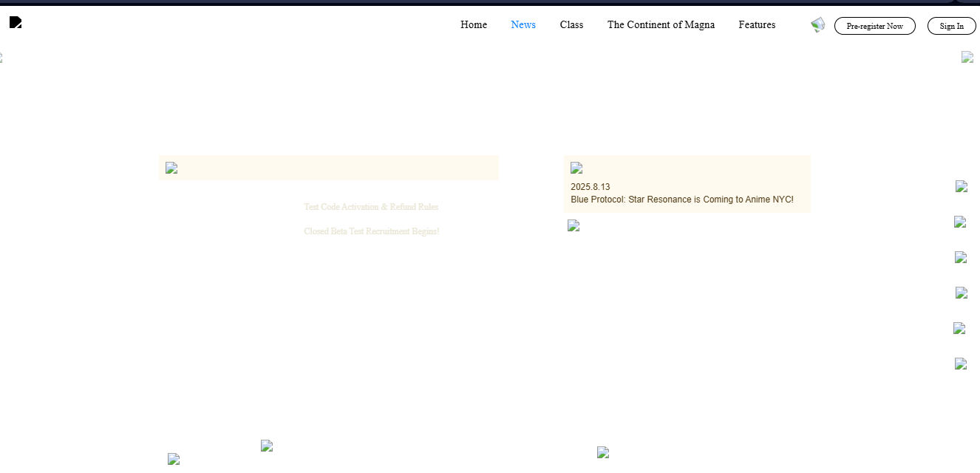980x473 pixels.
Task: Click the broken image just below the Anime NYC card
Action: [574, 225]
